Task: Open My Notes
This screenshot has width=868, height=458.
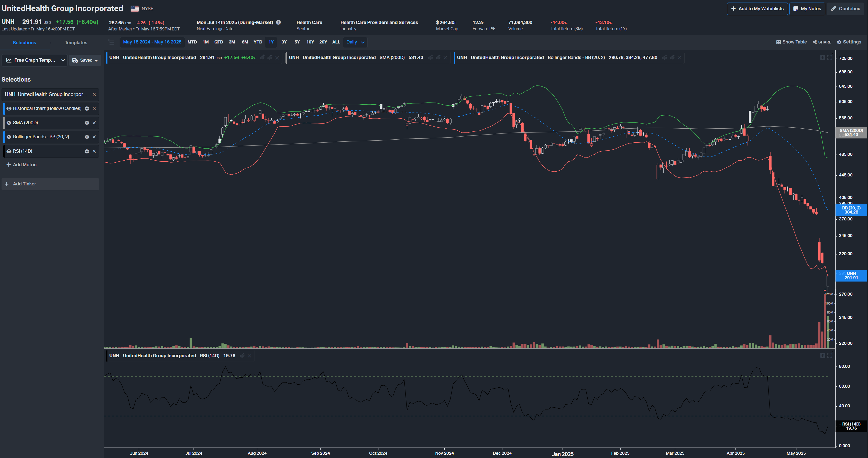Action: coord(807,9)
